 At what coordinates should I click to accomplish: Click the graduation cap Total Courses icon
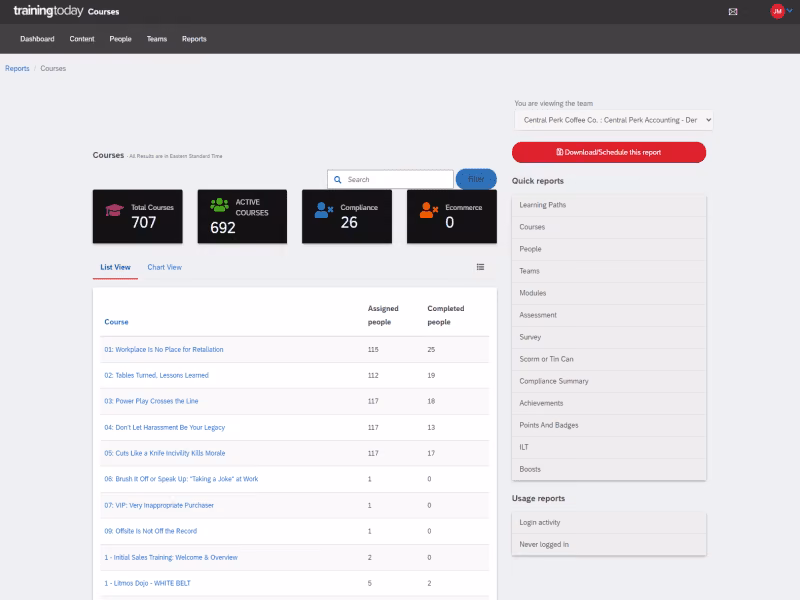coord(114,210)
